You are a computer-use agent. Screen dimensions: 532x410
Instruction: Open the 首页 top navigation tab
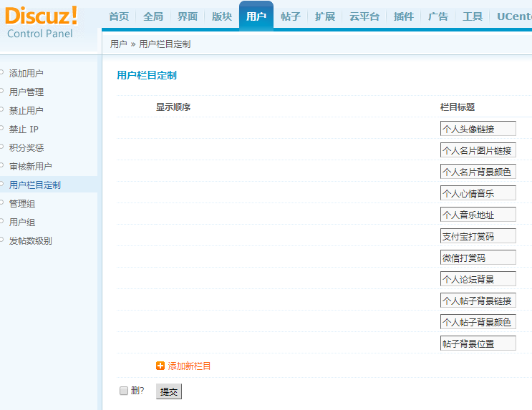click(119, 16)
